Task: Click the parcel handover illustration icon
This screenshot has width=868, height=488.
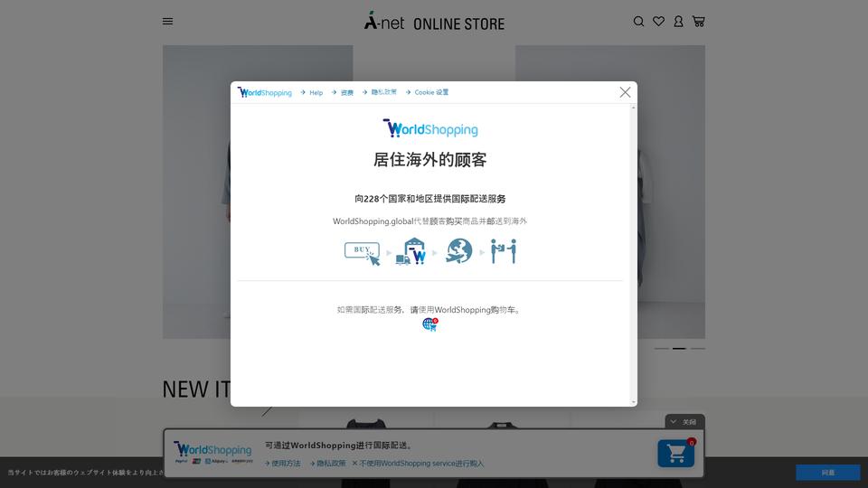Action: coord(504,251)
